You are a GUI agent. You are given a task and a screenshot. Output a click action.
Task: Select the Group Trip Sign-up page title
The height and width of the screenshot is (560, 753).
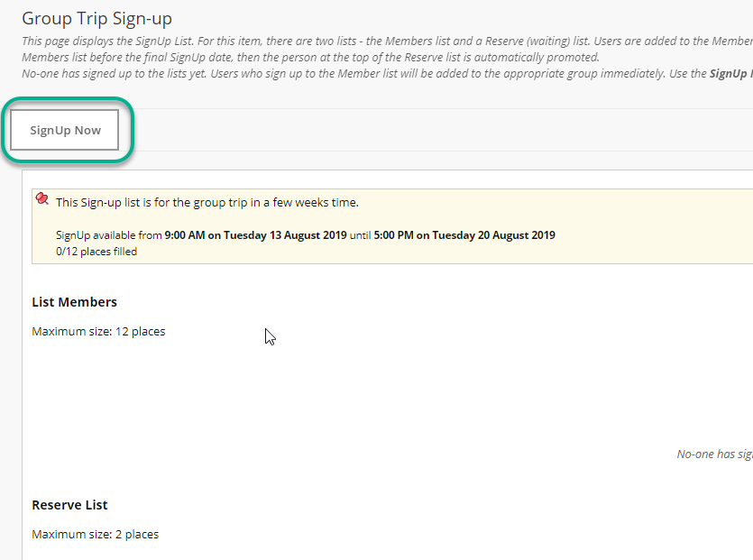click(97, 19)
